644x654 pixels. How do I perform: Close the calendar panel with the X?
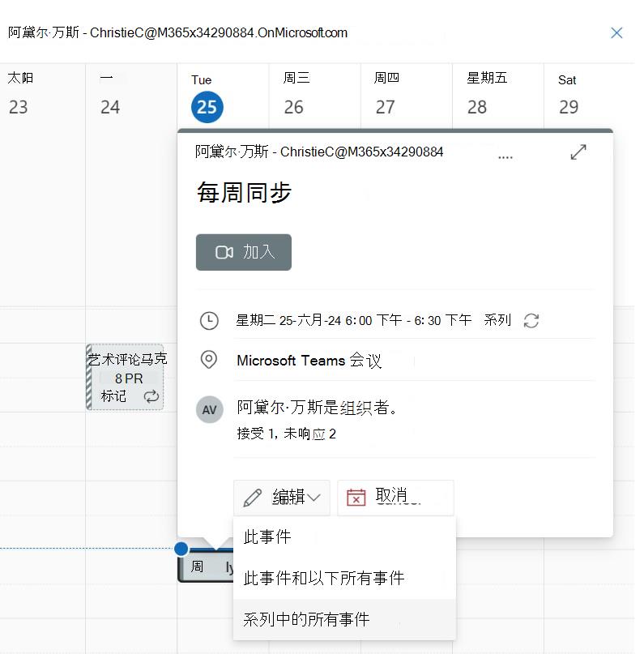coord(616,33)
